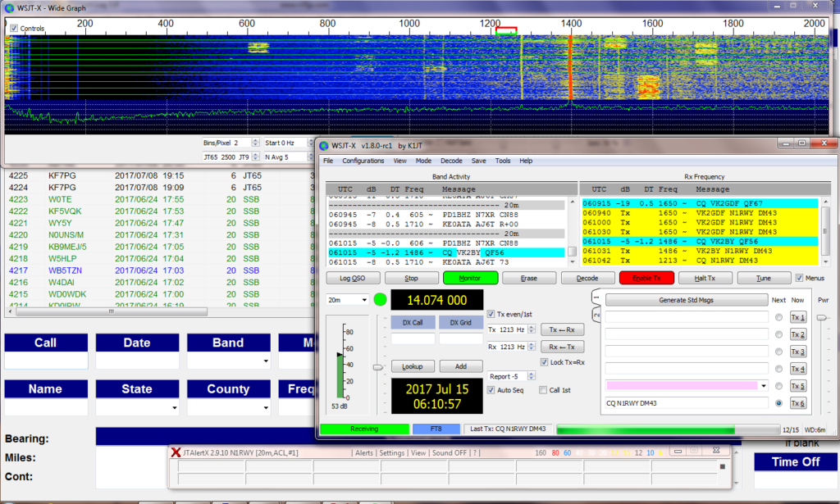Uncheck the Tx even/1st checkbox
Viewport: 840px width, 504px height.
[x=491, y=314]
